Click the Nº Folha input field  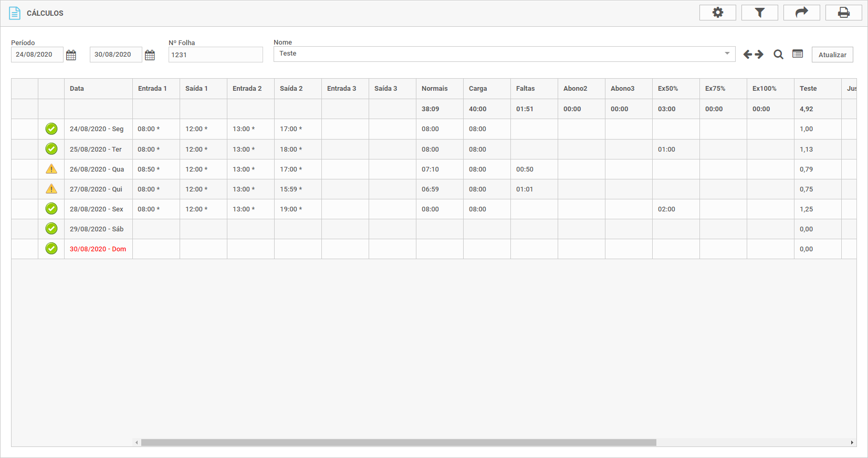click(215, 55)
